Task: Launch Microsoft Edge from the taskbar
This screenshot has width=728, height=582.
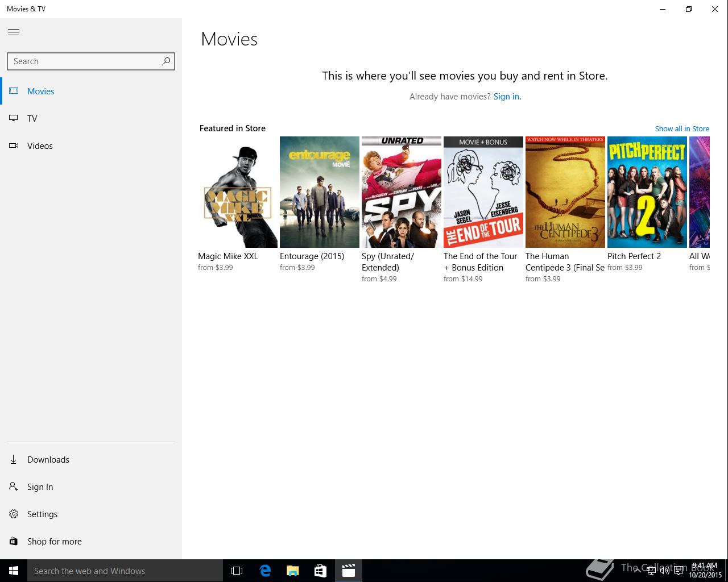Action: pos(265,571)
